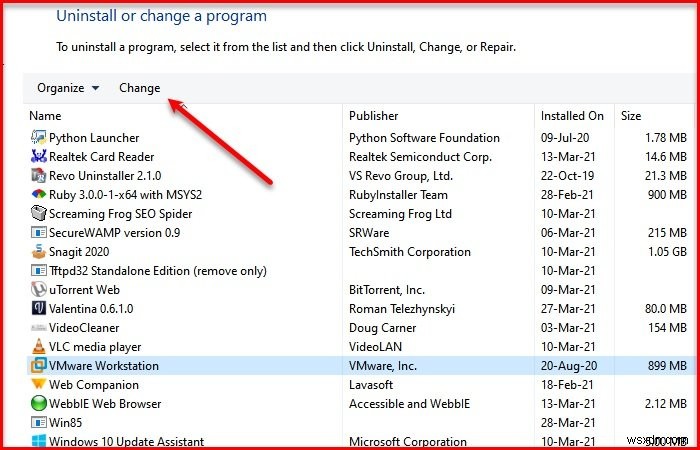This screenshot has height=450, width=700.
Task: Select Valentina 0.6.1.0 in the list
Action: (x=91, y=308)
